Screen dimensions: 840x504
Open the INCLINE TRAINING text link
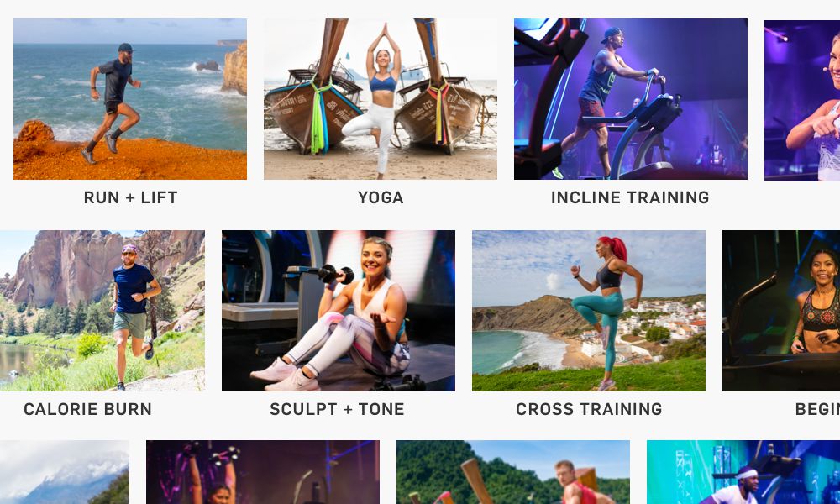coord(630,197)
